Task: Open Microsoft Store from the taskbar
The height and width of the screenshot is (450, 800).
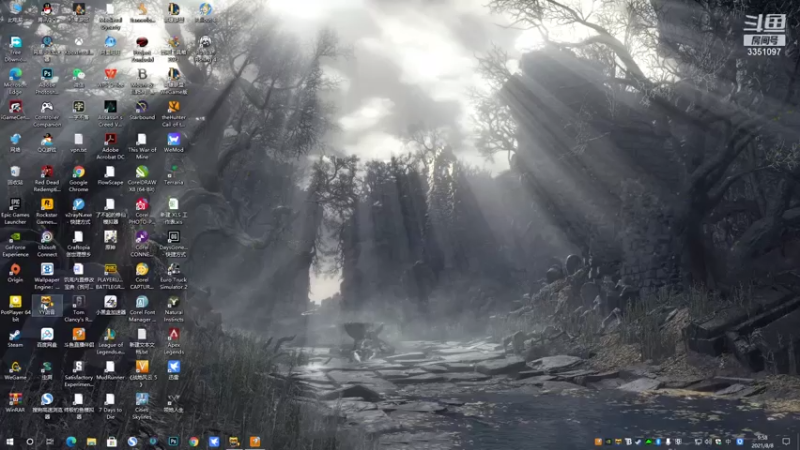Action: click(112, 441)
